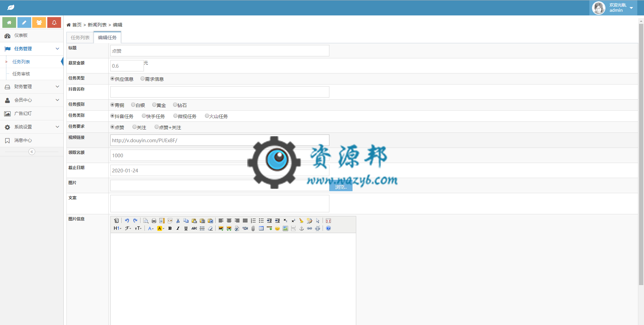The width and height of the screenshot is (644, 325).
Task: Insert bulleted list in editor
Action: click(x=261, y=221)
